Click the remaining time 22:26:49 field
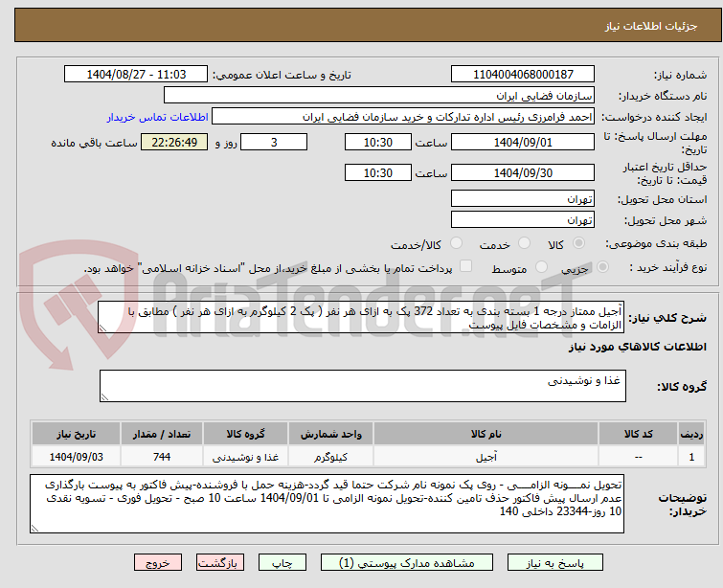 (x=174, y=142)
